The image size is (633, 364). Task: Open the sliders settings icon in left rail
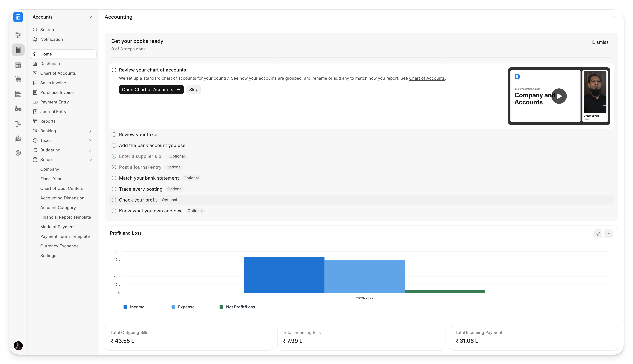tap(18, 35)
